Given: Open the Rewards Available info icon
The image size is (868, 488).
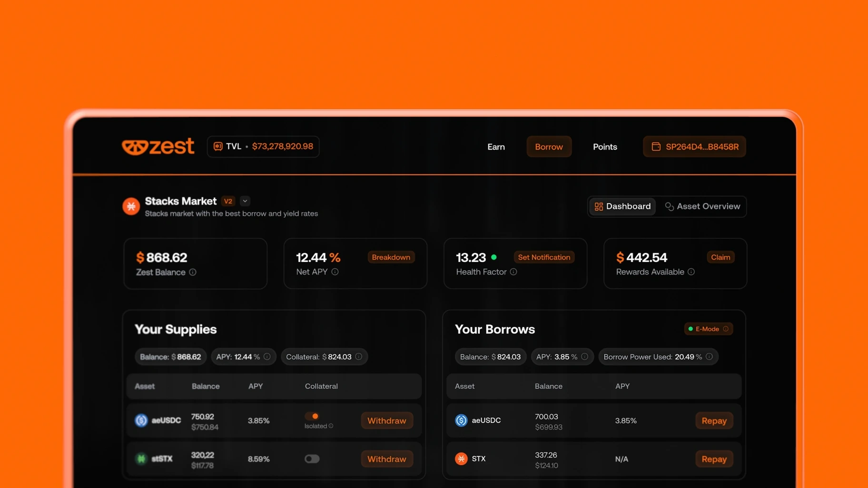Looking at the screenshot, I should (x=691, y=272).
